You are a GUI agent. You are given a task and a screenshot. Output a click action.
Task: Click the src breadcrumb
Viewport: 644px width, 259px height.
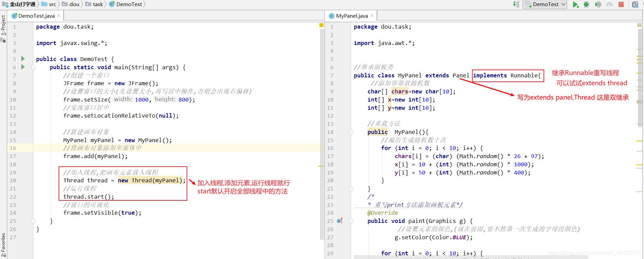tap(49, 4)
